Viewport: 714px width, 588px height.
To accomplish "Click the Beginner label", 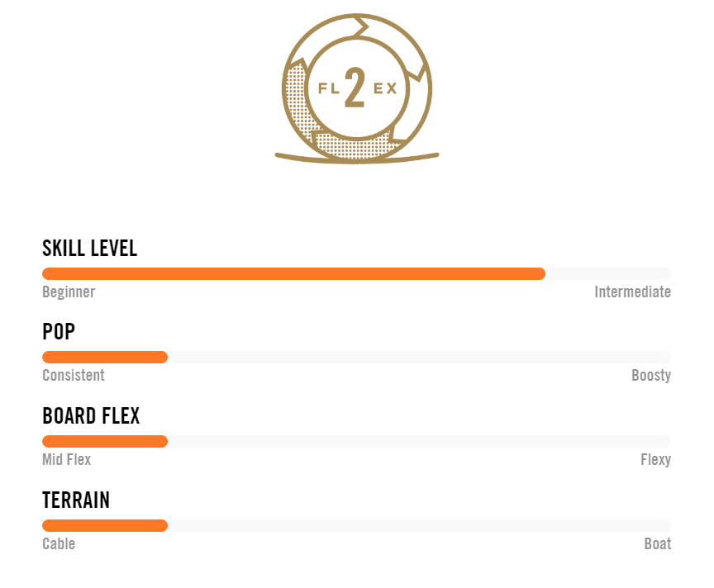I will (x=69, y=292).
